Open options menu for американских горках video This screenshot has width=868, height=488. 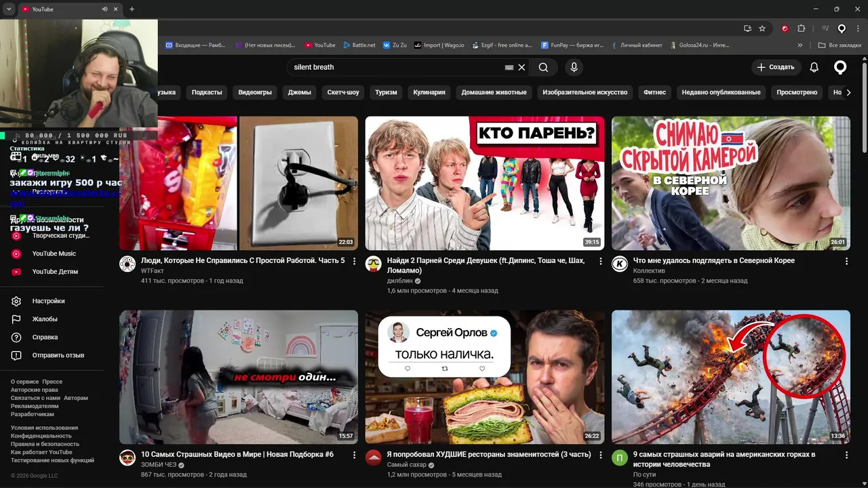(x=846, y=455)
